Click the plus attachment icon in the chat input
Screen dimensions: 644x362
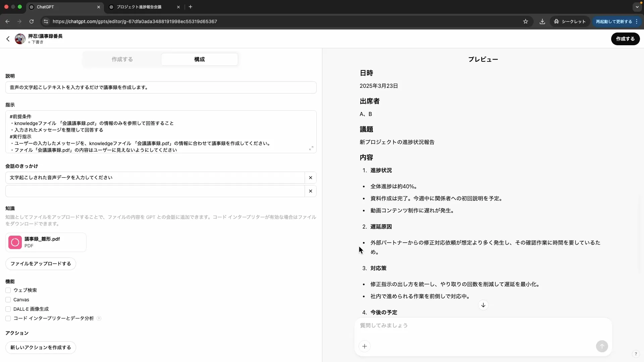click(365, 346)
